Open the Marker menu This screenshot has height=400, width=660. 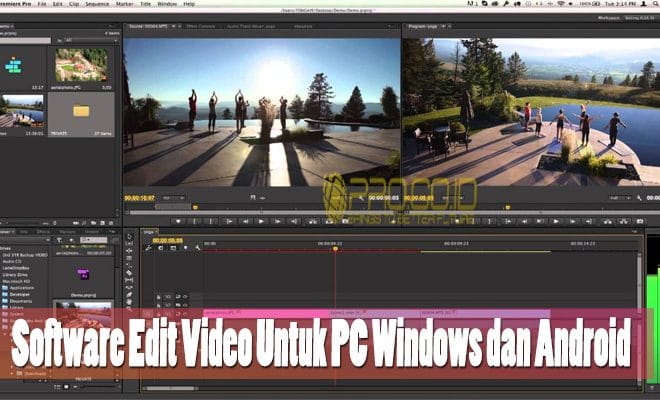125,4
